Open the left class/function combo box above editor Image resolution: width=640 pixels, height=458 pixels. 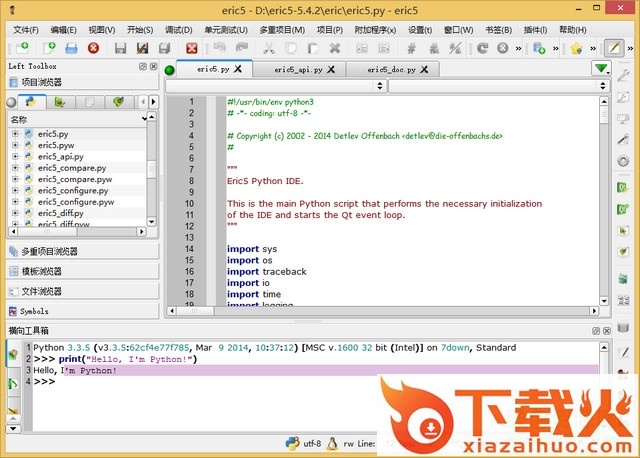click(275, 87)
